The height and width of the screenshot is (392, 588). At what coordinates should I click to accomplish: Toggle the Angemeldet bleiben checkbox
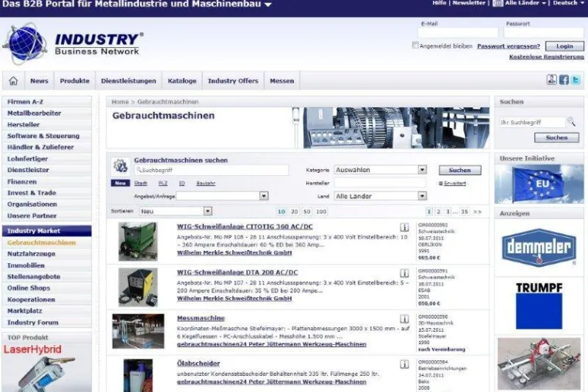click(x=414, y=46)
